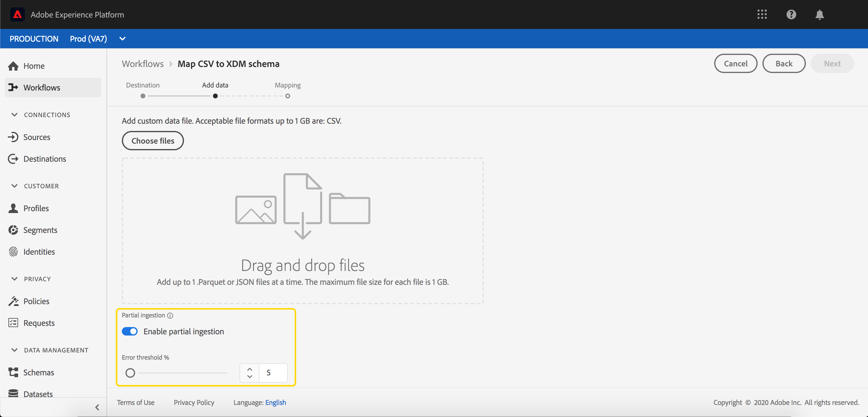Click the error threshold number field
Viewport: 868px width, 417px height.
273,373
